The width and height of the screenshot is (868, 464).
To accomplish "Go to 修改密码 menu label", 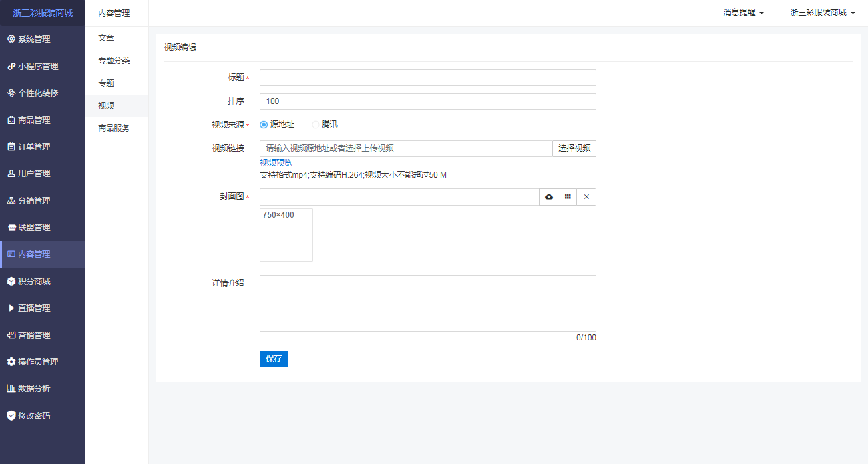I will (x=34, y=416).
